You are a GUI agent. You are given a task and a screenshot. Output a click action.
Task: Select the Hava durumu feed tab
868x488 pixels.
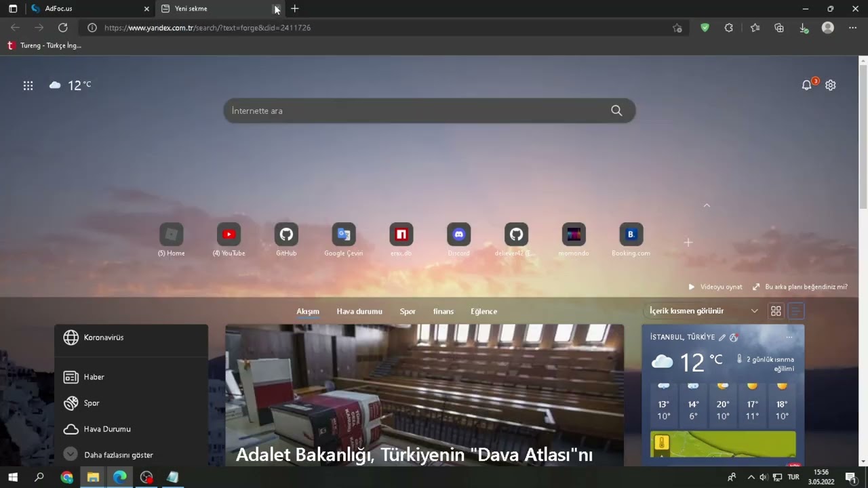point(359,312)
